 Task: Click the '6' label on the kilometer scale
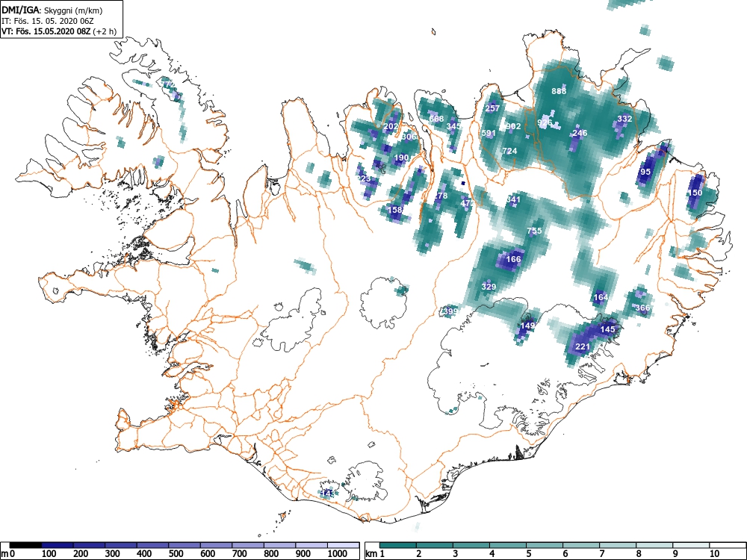tap(565, 554)
